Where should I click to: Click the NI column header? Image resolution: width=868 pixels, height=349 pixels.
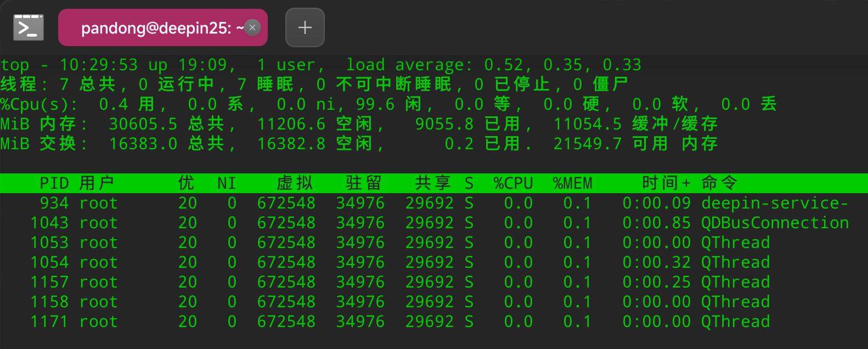pos(227,183)
